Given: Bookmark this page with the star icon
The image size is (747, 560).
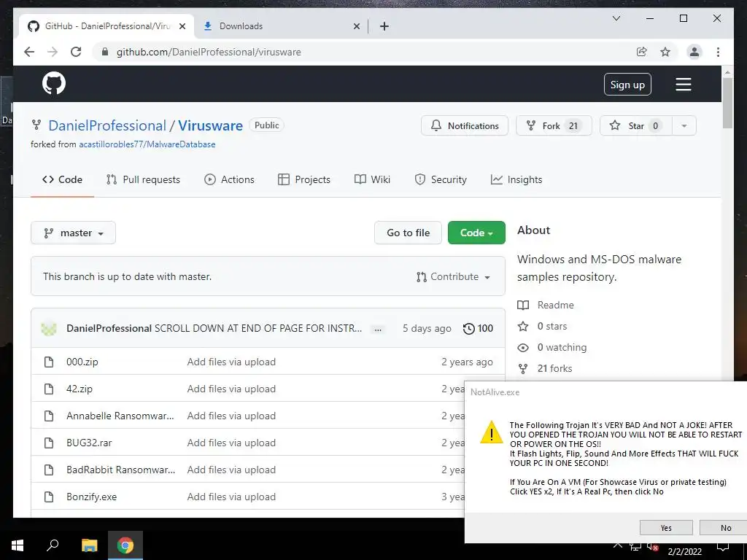Looking at the screenshot, I should tap(665, 52).
